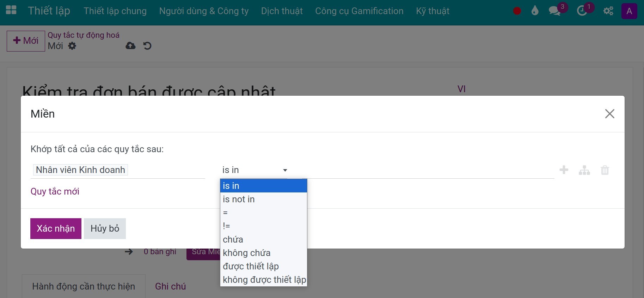Select 'is not in' option

(264, 199)
